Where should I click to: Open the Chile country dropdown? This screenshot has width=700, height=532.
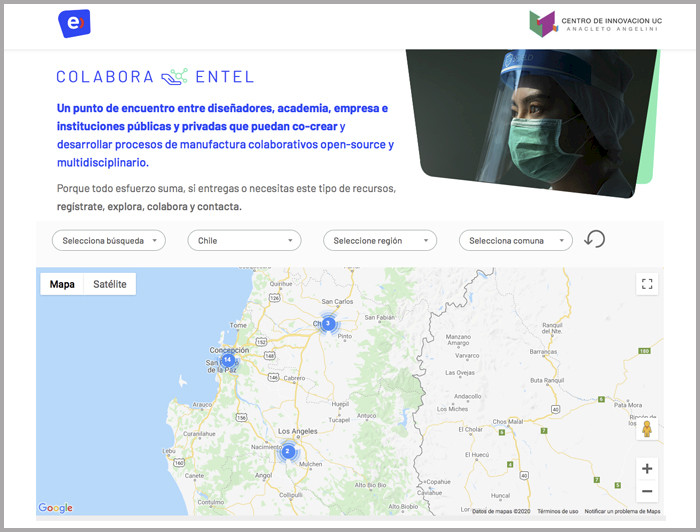[x=244, y=240]
